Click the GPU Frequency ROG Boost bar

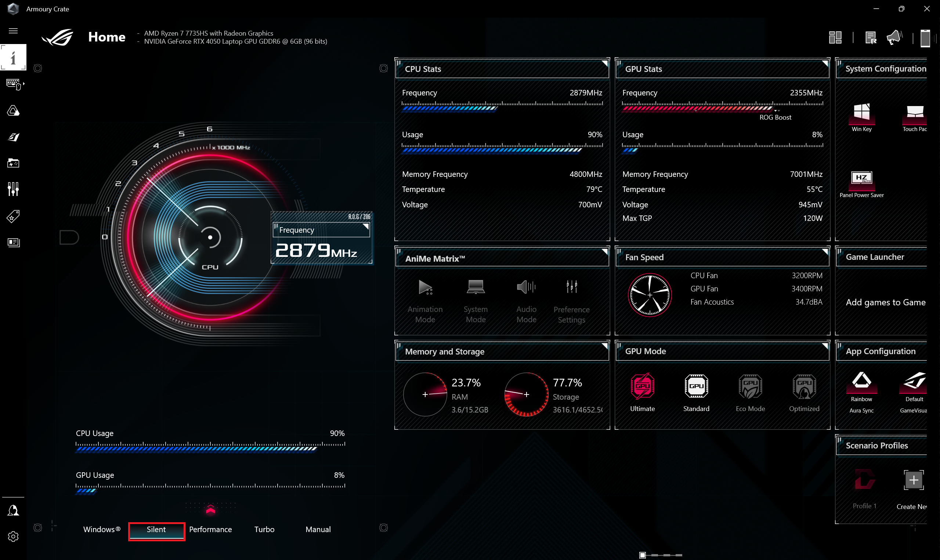(722, 106)
